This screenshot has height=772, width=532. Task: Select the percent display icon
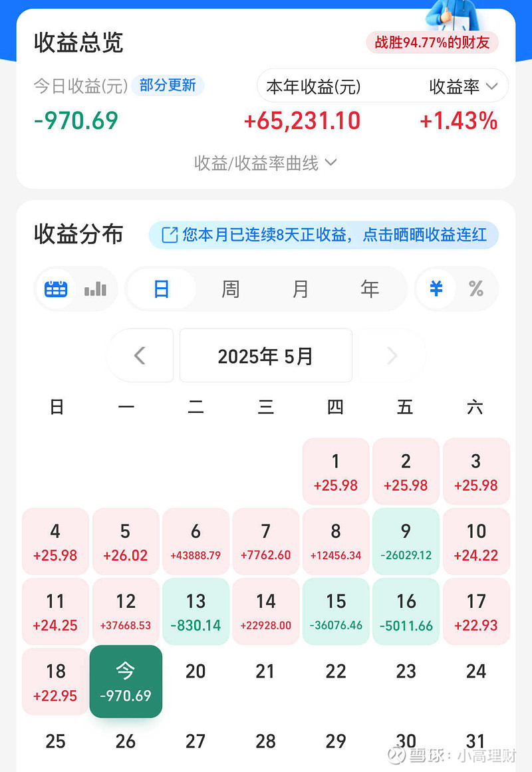(x=476, y=289)
